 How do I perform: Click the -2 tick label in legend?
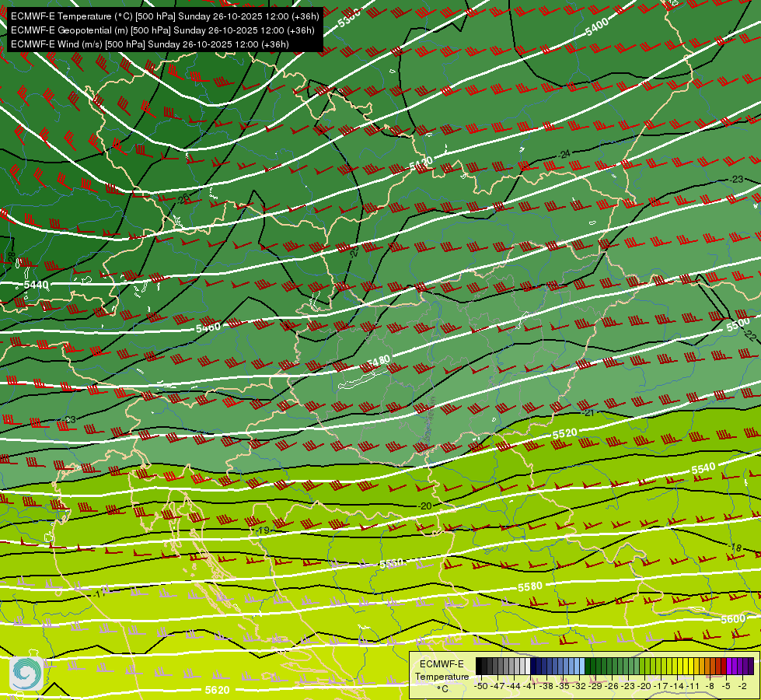742,686
